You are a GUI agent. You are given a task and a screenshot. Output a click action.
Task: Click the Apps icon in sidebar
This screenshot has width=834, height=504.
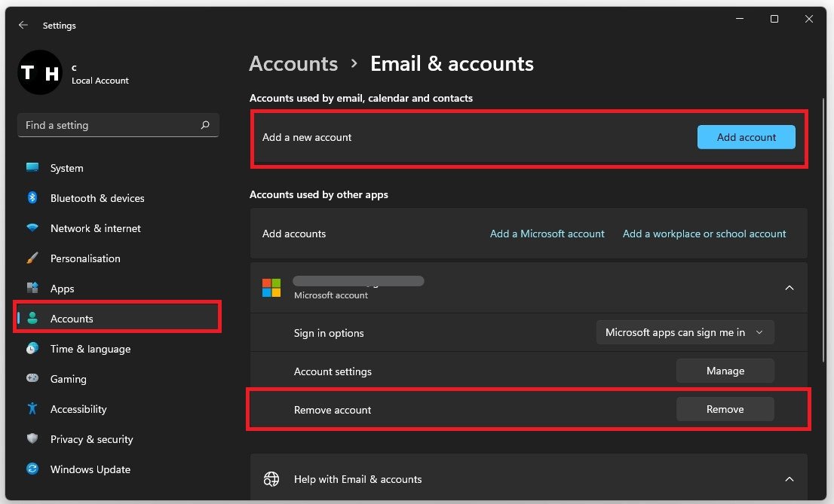pos(32,288)
